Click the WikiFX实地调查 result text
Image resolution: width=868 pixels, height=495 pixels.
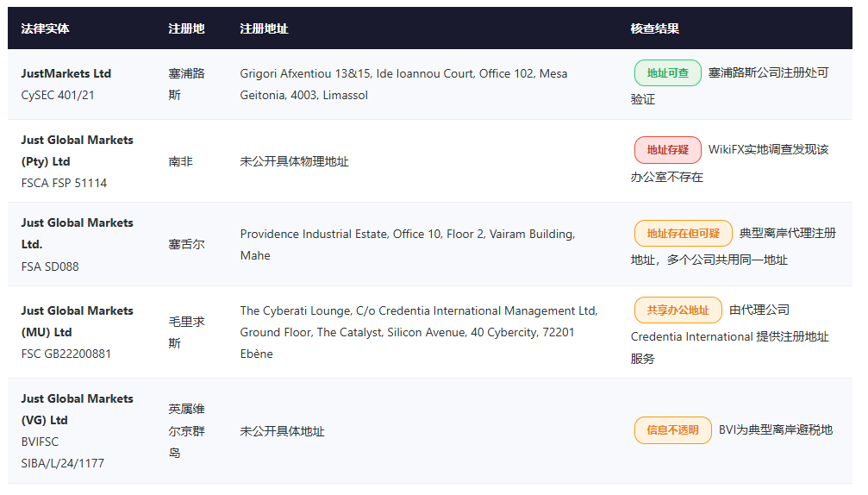point(729,163)
